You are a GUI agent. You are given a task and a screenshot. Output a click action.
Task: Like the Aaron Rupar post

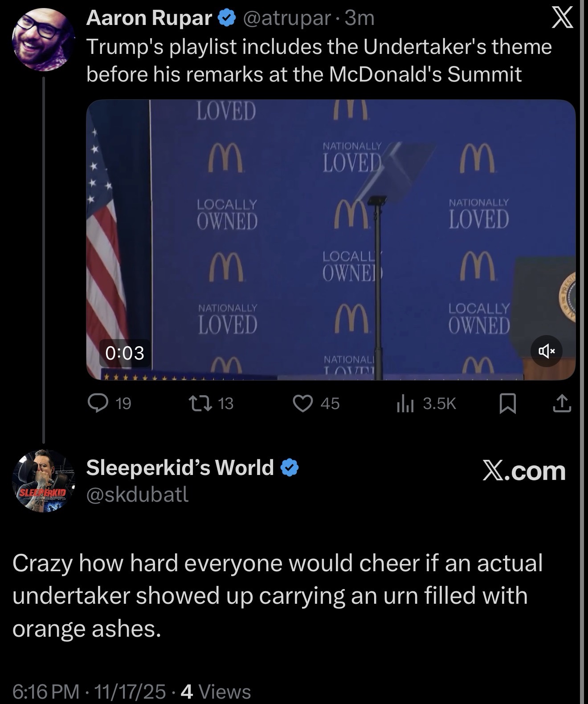click(x=302, y=403)
